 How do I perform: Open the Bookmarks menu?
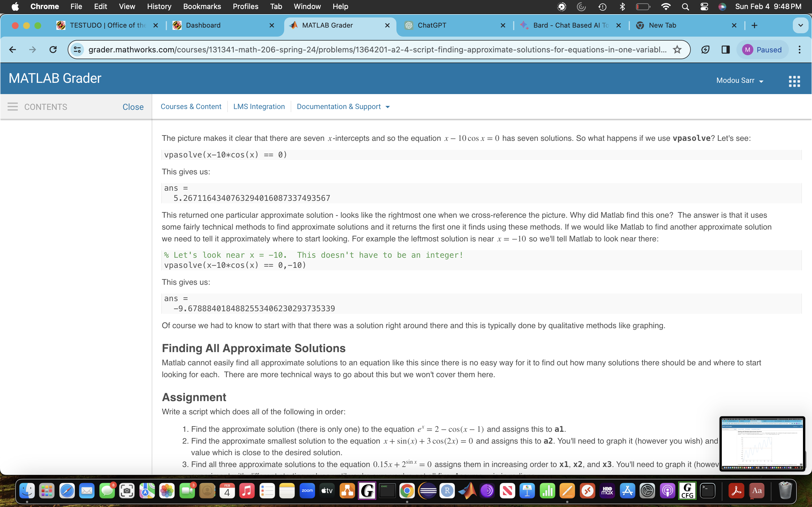coord(202,6)
